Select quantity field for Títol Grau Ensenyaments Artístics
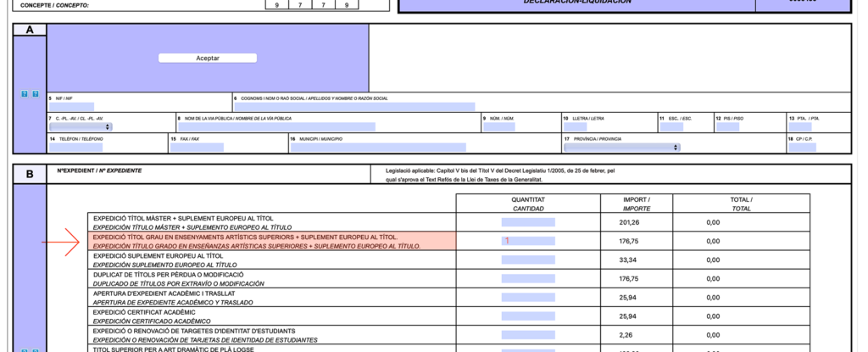The image size is (868, 352). pos(528,241)
